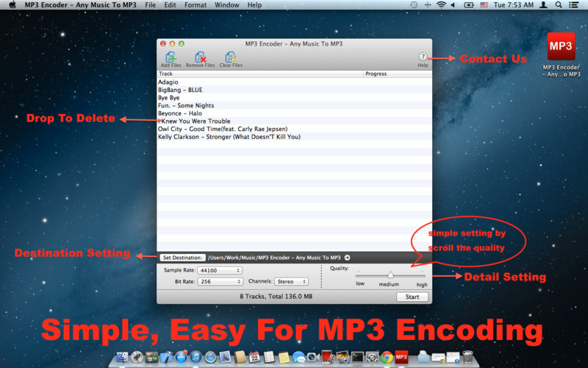Click the battery status icon in menu bar
The image size is (588, 368).
[x=469, y=5]
